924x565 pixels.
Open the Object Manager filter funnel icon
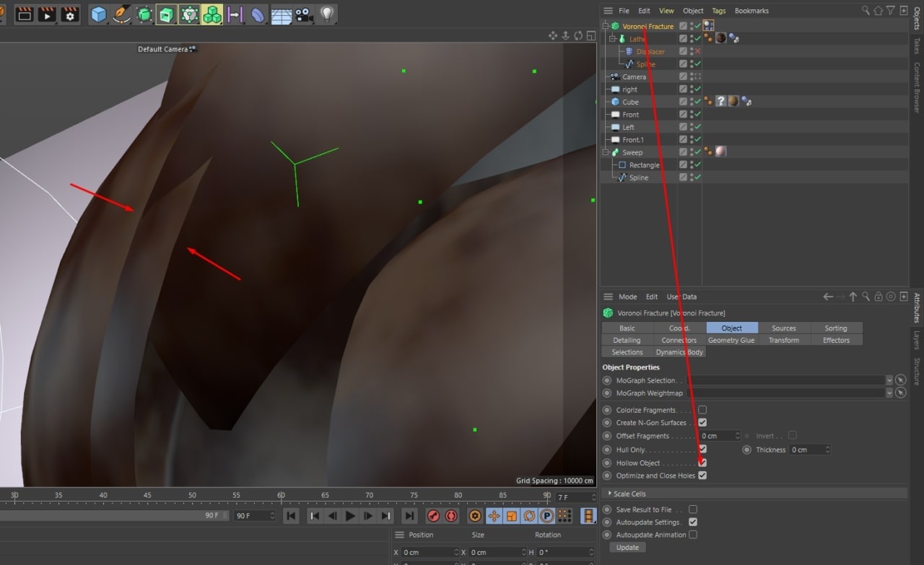(x=891, y=11)
